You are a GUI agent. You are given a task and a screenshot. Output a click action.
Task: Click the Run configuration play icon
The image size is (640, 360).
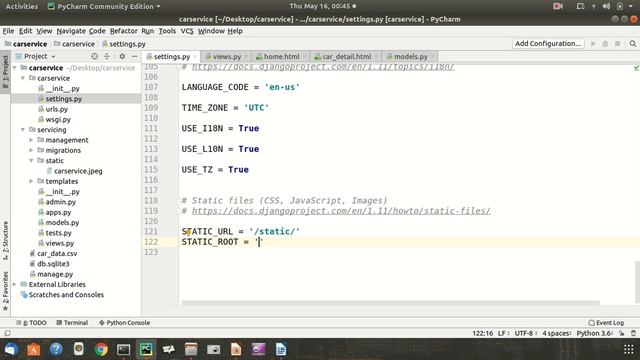593,44
